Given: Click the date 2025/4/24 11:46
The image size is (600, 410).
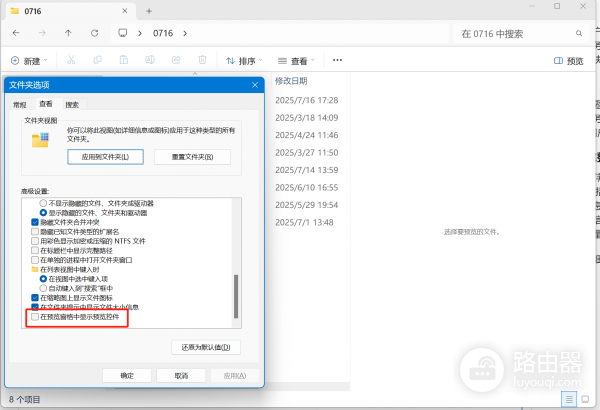Looking at the screenshot, I should pyautogui.click(x=307, y=135).
